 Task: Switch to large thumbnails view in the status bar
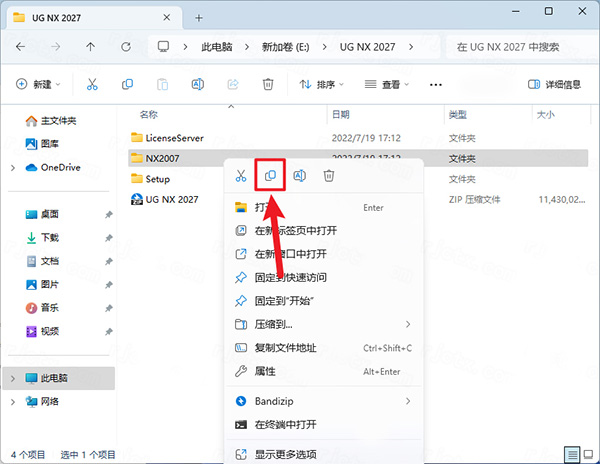click(x=589, y=454)
